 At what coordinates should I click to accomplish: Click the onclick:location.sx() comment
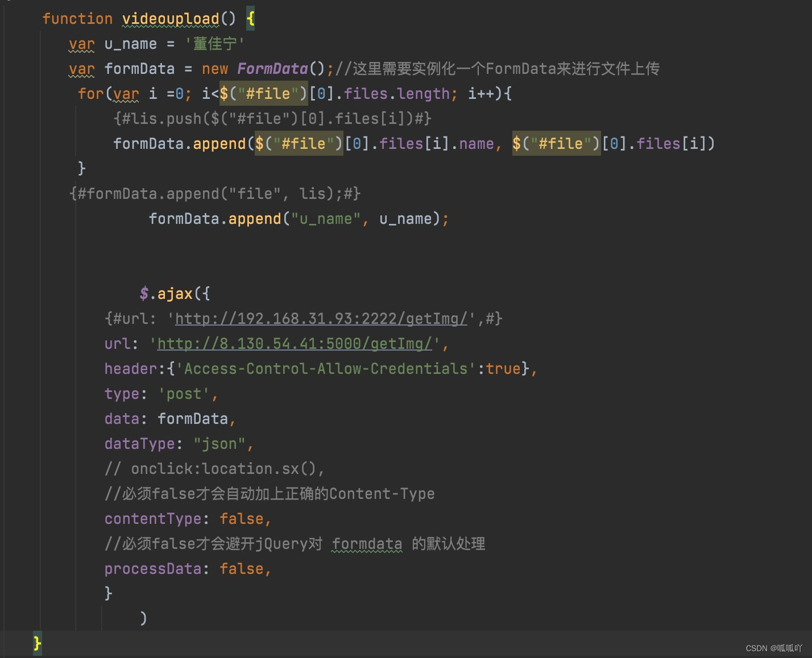(x=214, y=469)
